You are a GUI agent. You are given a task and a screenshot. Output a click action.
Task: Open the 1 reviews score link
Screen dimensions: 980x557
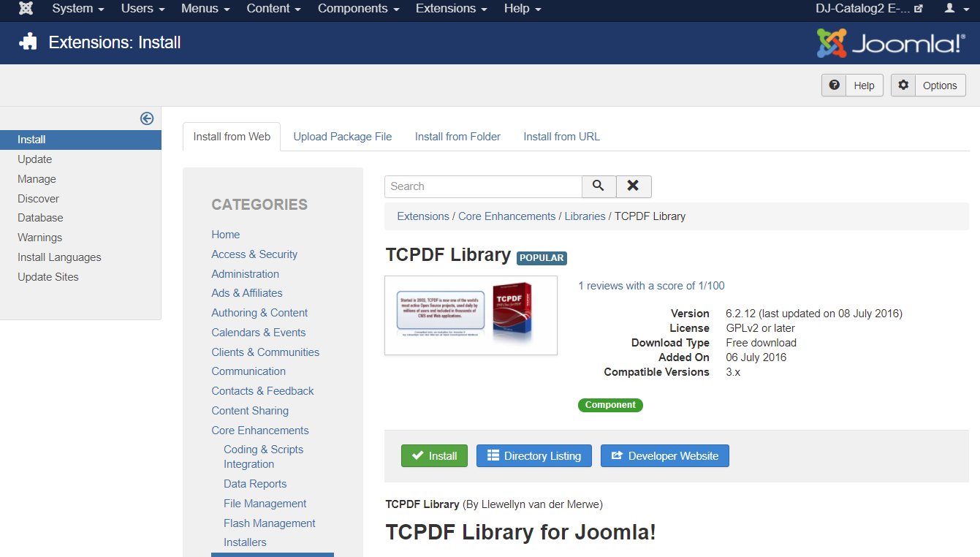tap(651, 286)
